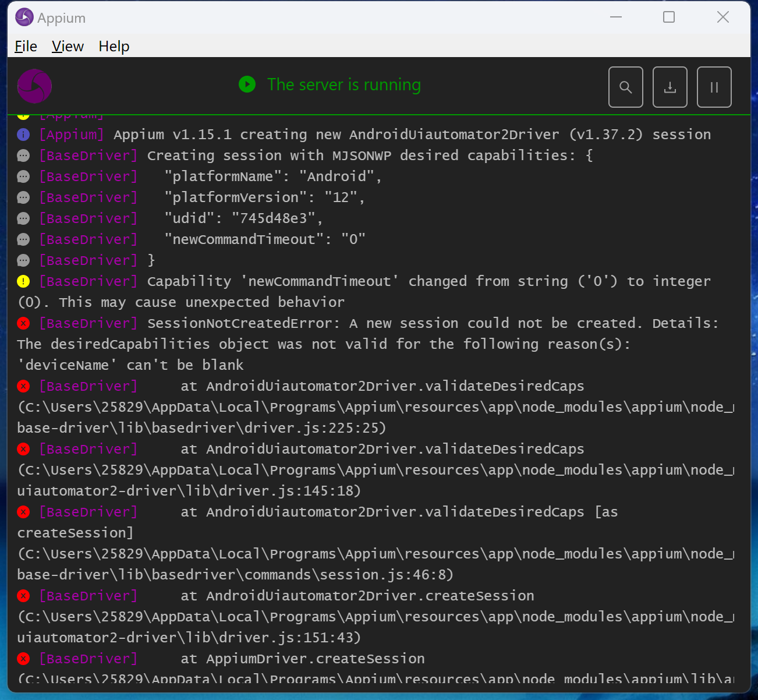Click the "The server is running" status text

tap(343, 85)
